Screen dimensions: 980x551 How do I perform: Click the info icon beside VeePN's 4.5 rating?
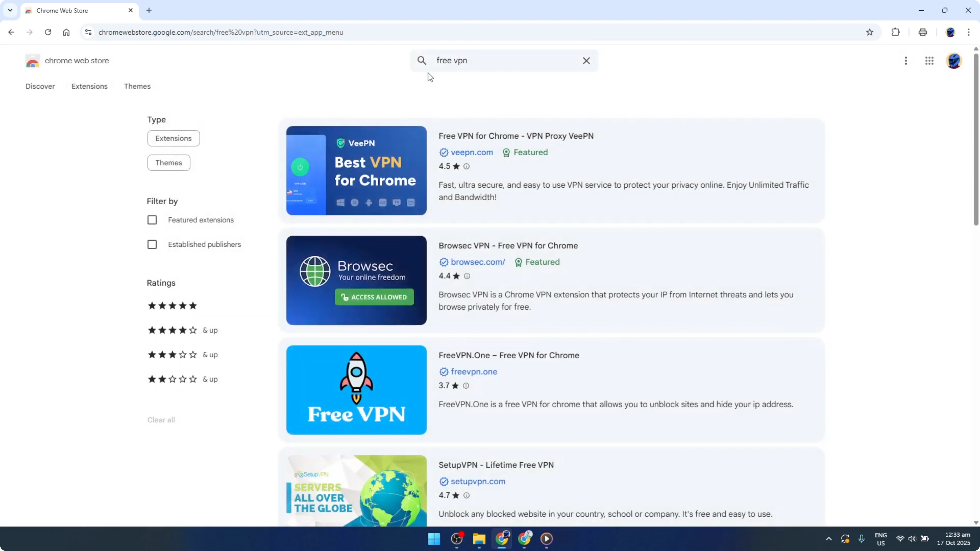[x=466, y=166]
